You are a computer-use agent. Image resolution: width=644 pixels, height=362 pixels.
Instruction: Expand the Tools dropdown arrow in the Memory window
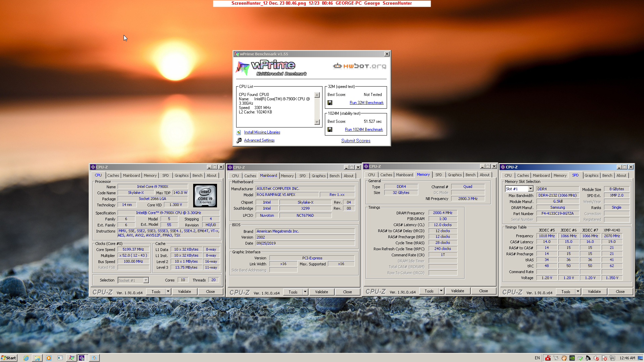[x=441, y=291]
